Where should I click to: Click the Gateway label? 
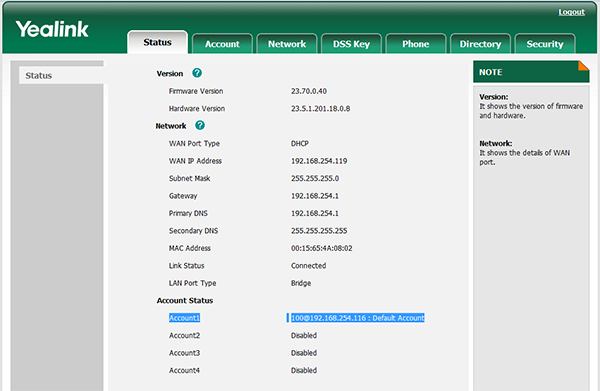pyautogui.click(x=183, y=196)
